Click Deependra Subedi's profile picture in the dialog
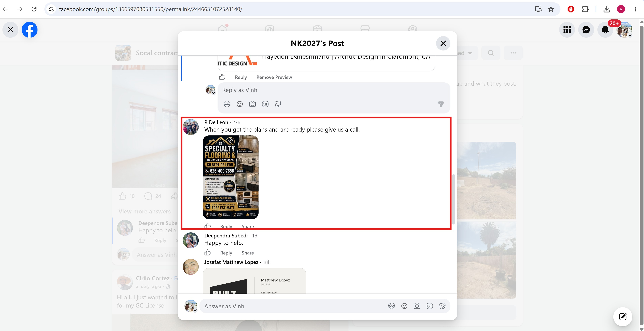The width and height of the screenshot is (644, 331). click(191, 240)
